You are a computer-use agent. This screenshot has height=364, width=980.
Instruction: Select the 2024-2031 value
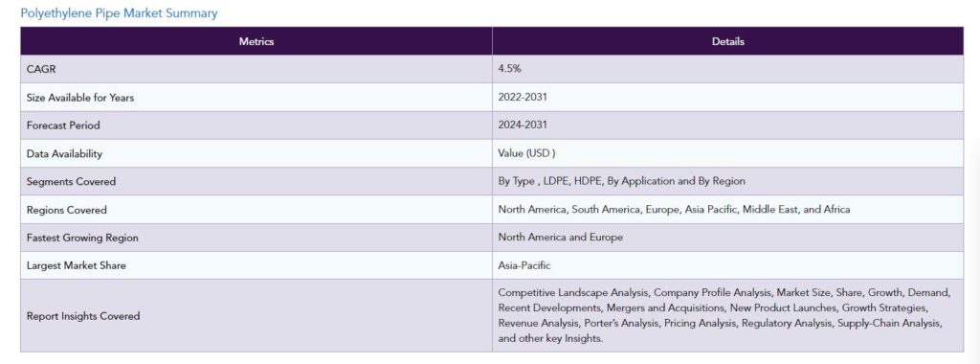[x=523, y=125]
